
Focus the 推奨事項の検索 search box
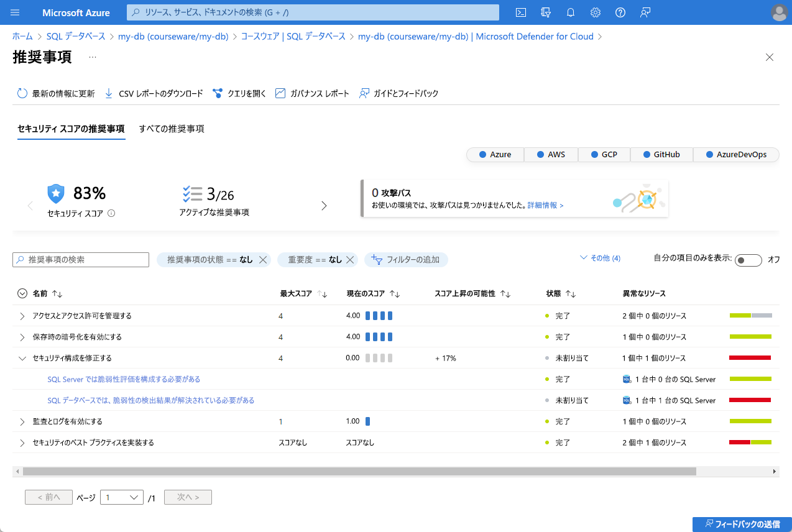81,260
